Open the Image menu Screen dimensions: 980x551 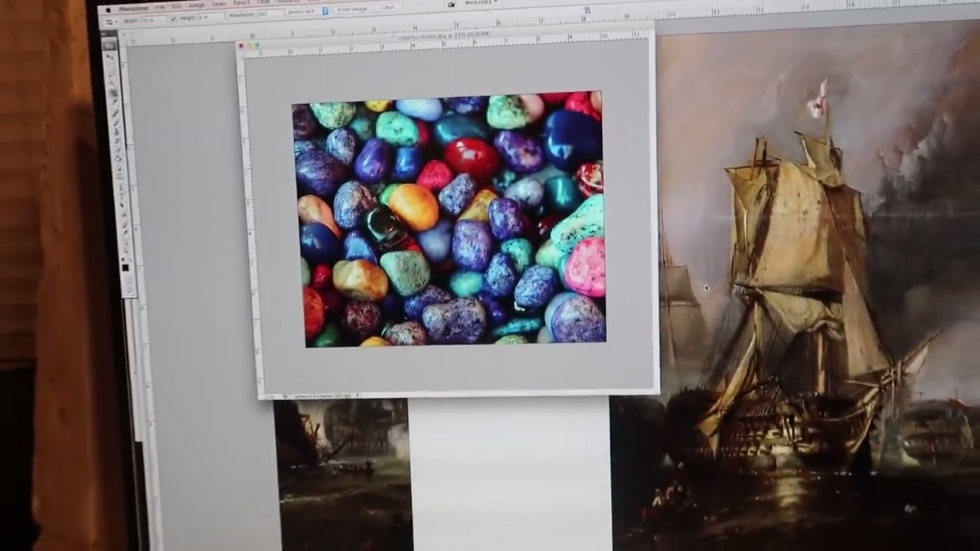[x=196, y=5]
